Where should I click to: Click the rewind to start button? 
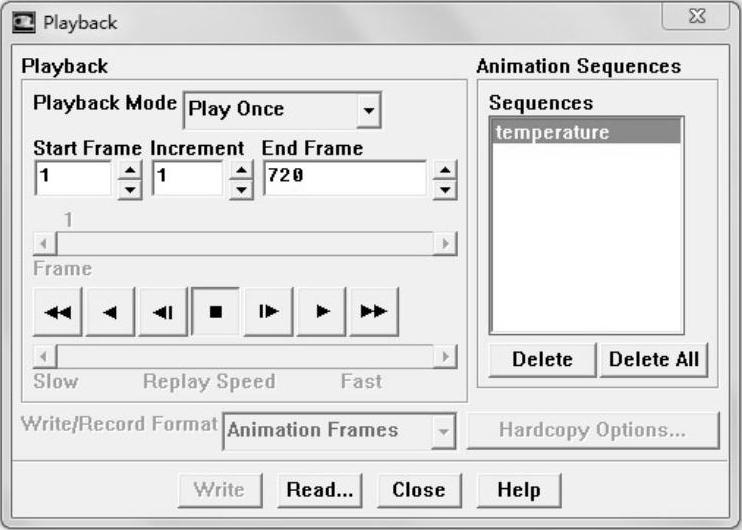point(58,311)
